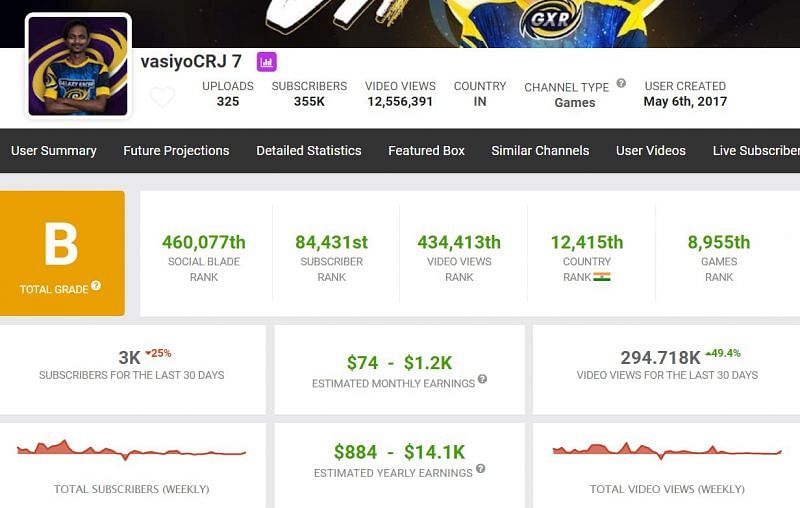Open the Live Subscriber tab

[x=755, y=151]
